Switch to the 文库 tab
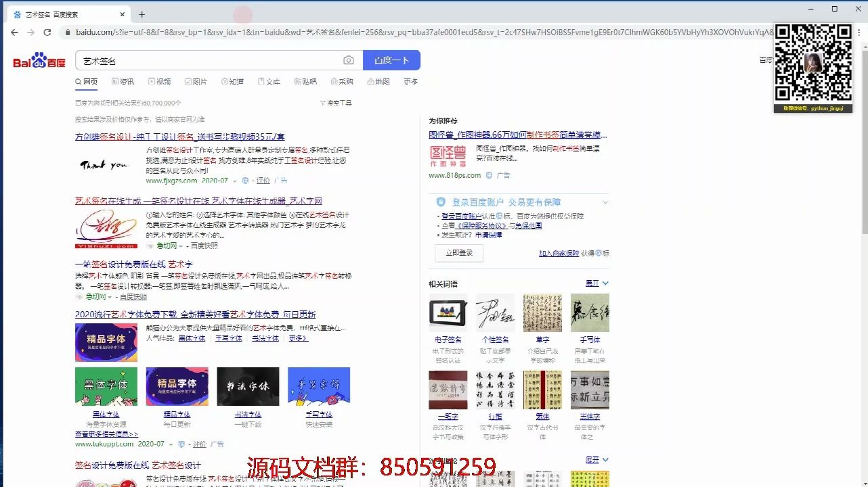 coord(269,82)
